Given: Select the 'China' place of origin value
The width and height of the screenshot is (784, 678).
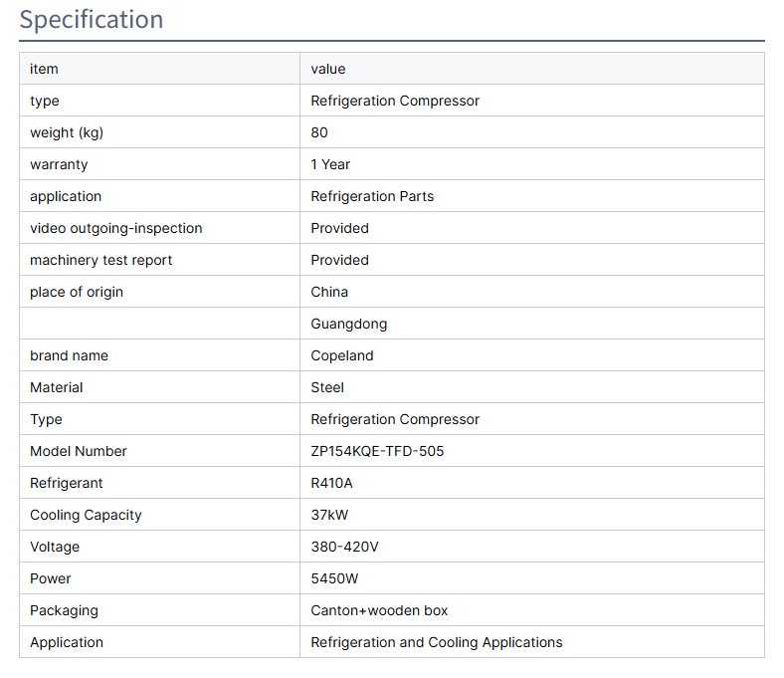Looking at the screenshot, I should pos(329,292).
